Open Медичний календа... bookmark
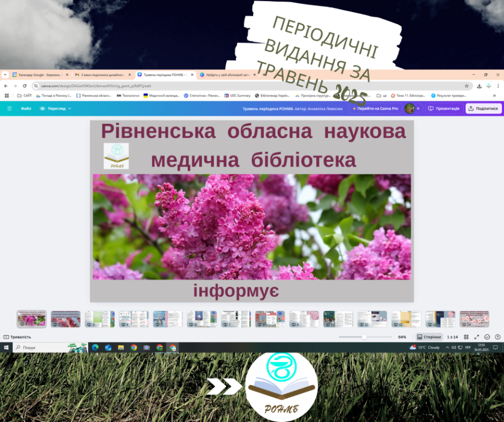 (161, 95)
